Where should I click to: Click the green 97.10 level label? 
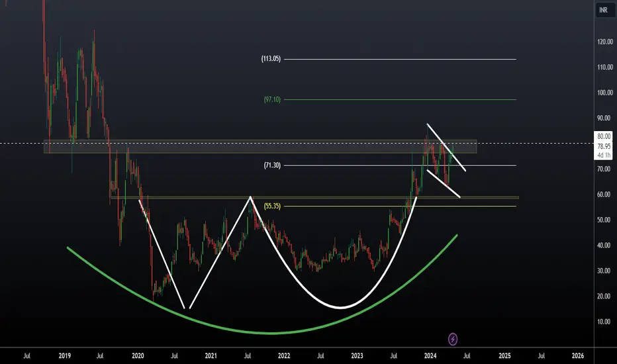[x=272, y=99]
